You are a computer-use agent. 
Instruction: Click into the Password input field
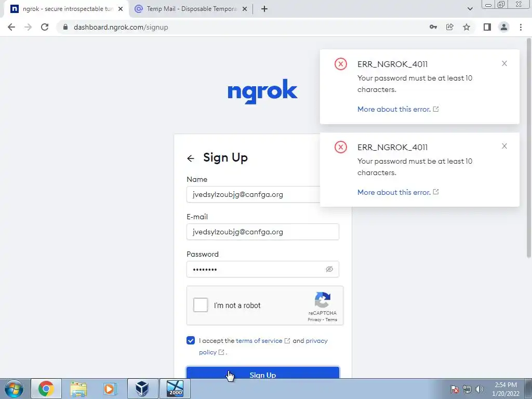click(x=262, y=269)
